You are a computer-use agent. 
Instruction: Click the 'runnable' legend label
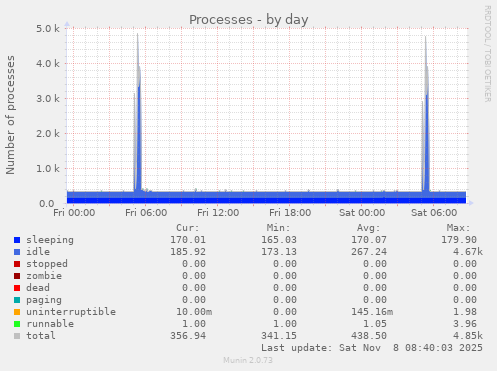click(50, 324)
